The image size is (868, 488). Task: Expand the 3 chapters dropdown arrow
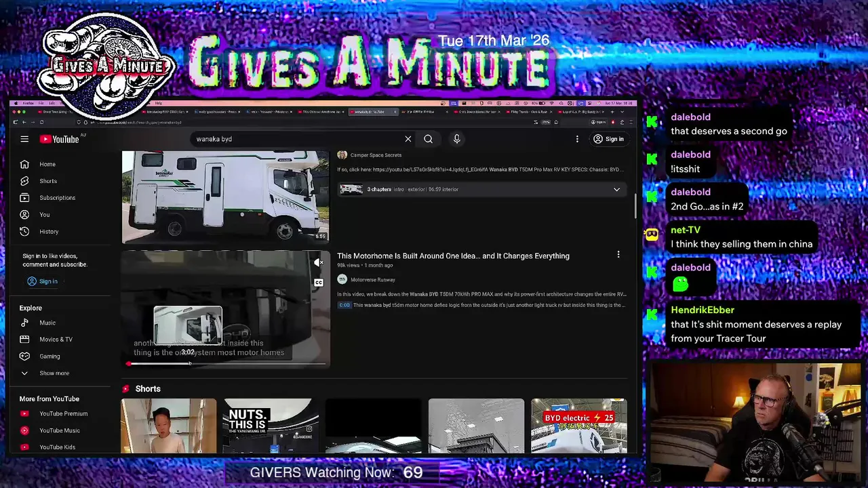[x=616, y=189]
